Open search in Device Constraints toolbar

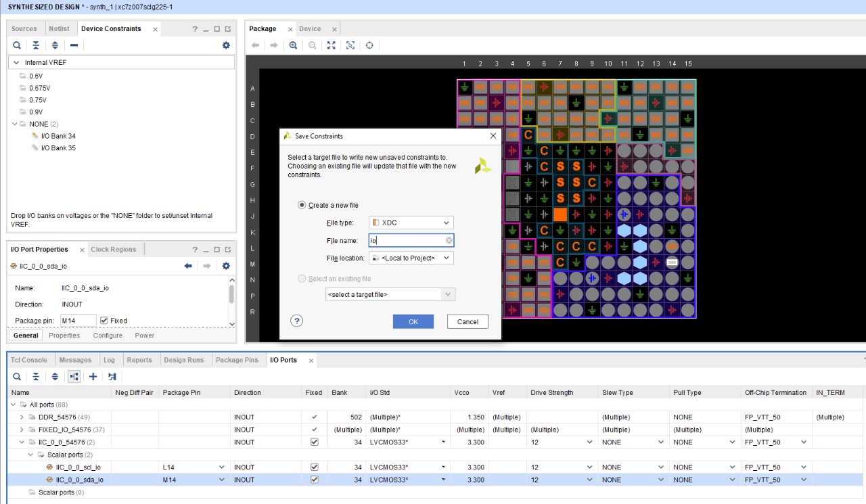point(17,45)
